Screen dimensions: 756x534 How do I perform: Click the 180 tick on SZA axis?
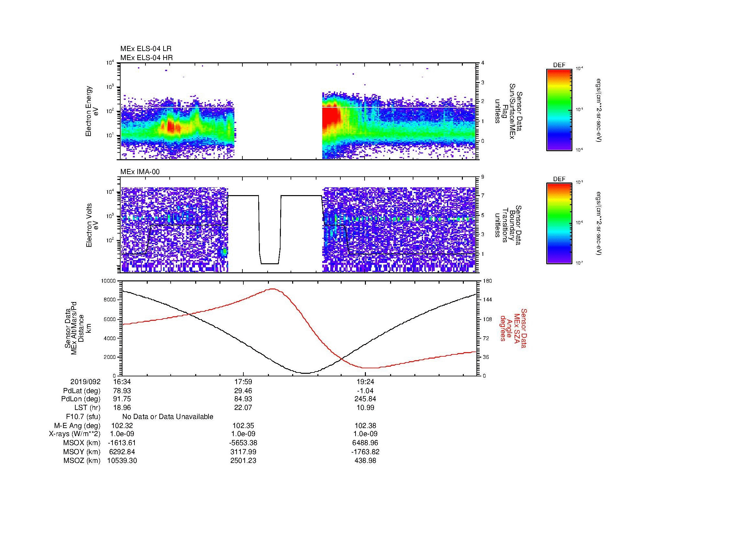coord(488,281)
